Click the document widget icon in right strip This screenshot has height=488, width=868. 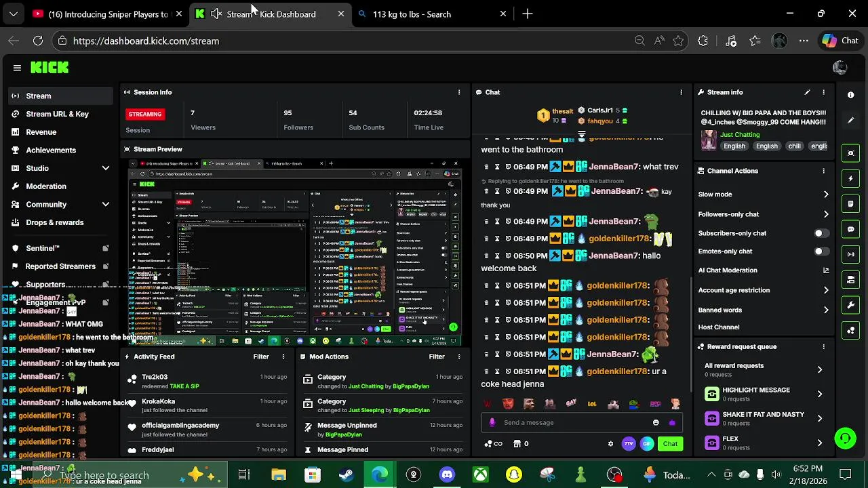coord(850,203)
